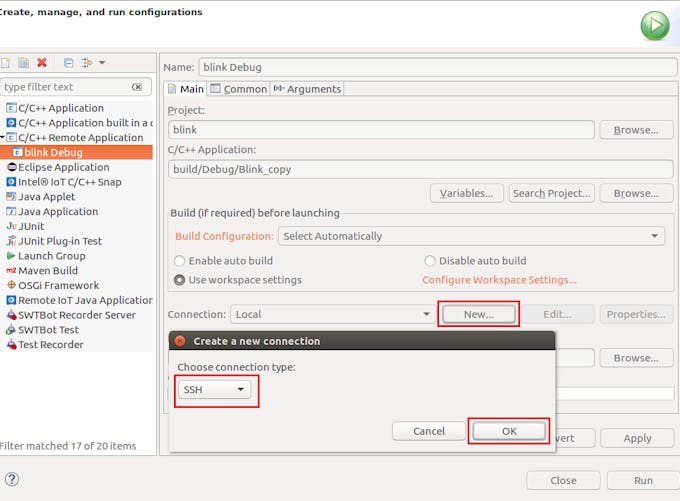
Task: Select Maven Build in configuration tree
Action: (47, 270)
